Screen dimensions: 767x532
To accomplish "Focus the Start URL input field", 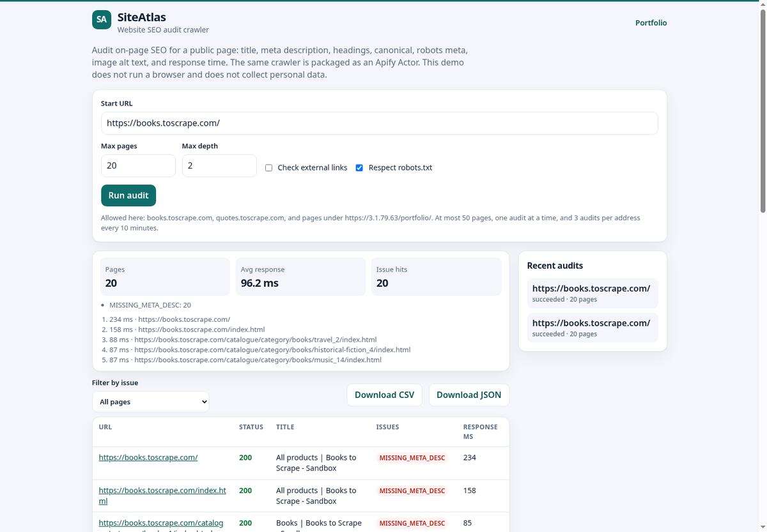I will [x=379, y=123].
